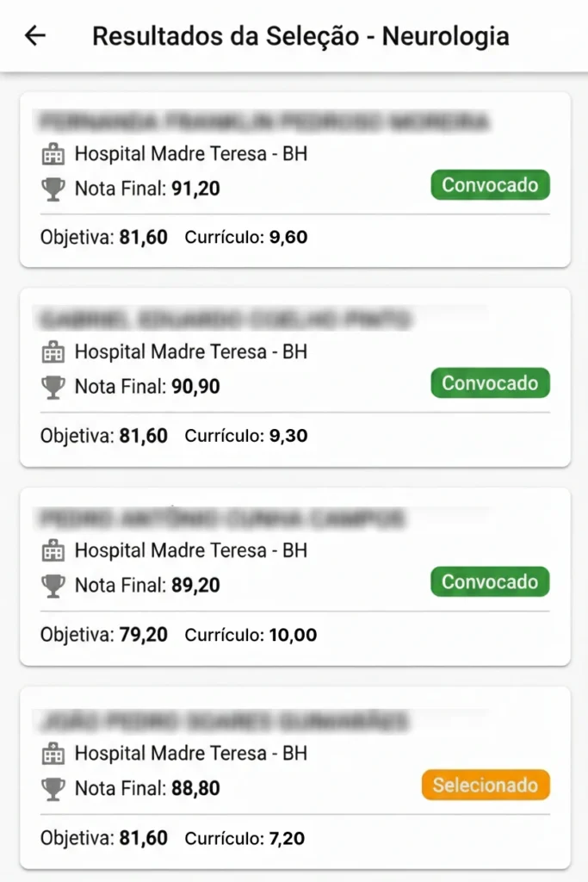Tap the back arrow in the header
Screen dimensions: 588x882
pos(35,36)
